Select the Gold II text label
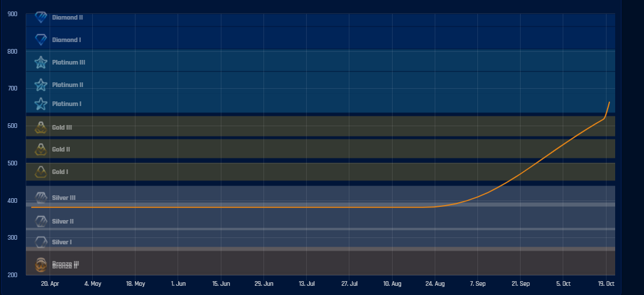The image size is (644, 295). (61, 149)
